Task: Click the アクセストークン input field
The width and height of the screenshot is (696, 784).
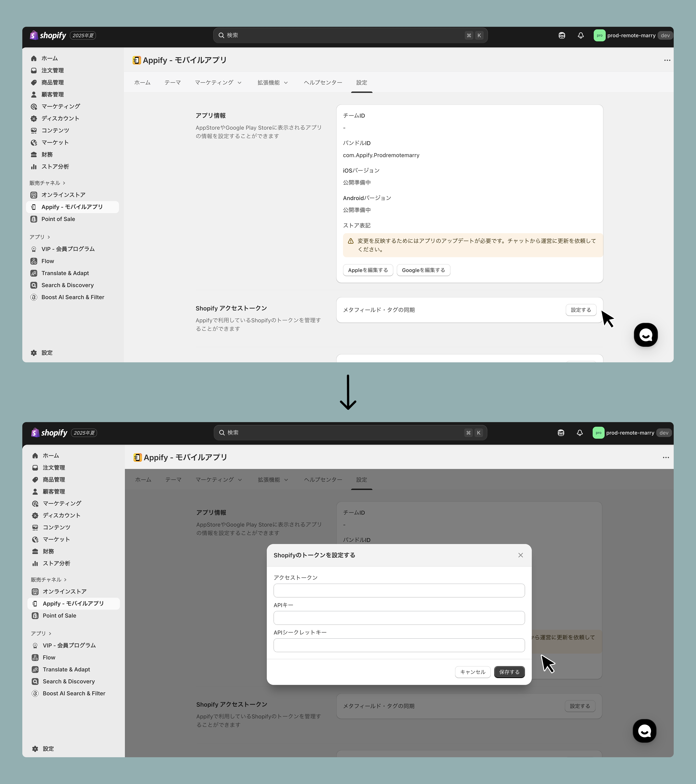Action: coord(399,590)
